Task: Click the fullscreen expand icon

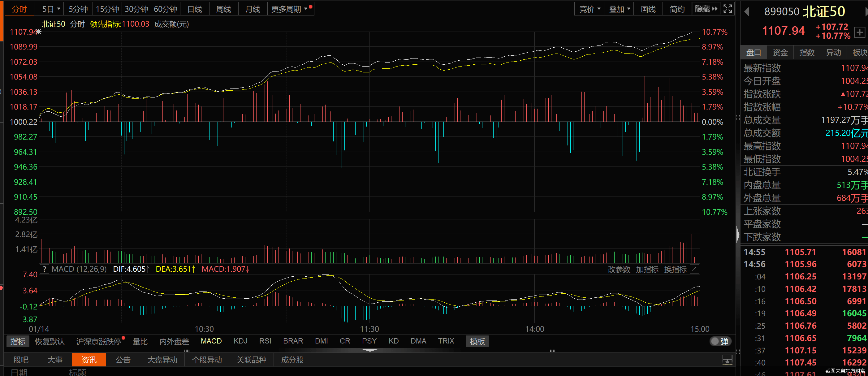Action: coord(728,9)
